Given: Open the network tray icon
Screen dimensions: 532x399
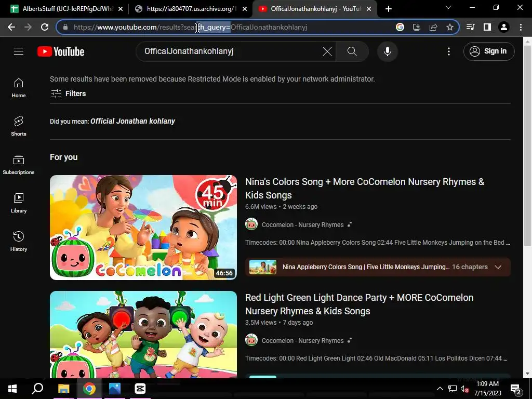Looking at the screenshot, I should tap(453, 389).
